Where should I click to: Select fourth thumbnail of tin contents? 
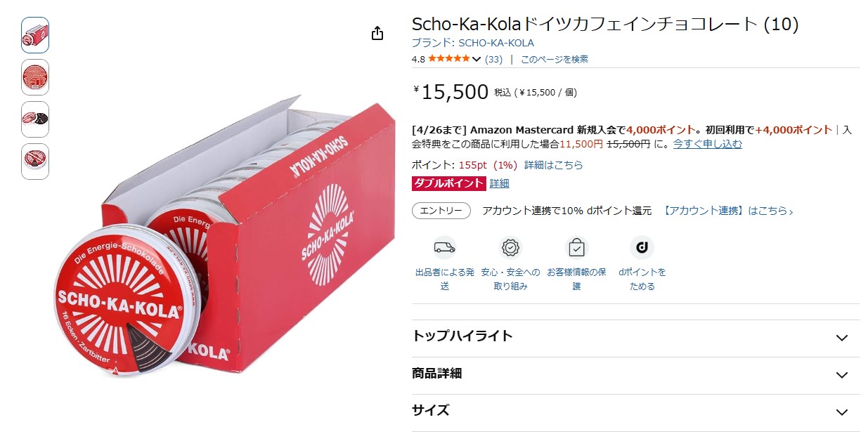(35, 162)
